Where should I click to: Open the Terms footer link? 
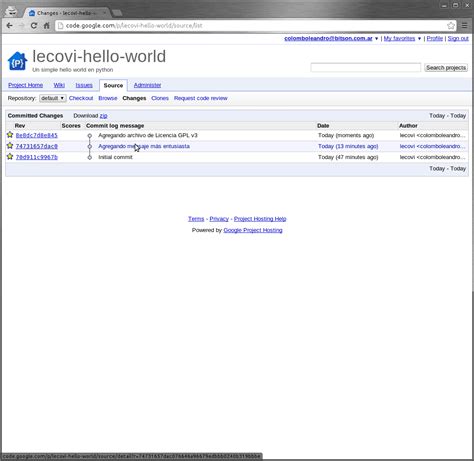click(196, 219)
